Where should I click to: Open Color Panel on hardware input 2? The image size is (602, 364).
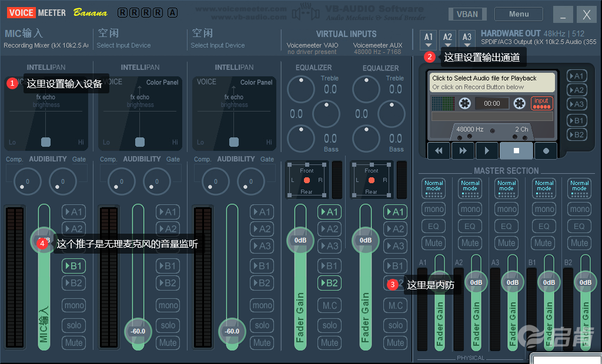coord(162,82)
